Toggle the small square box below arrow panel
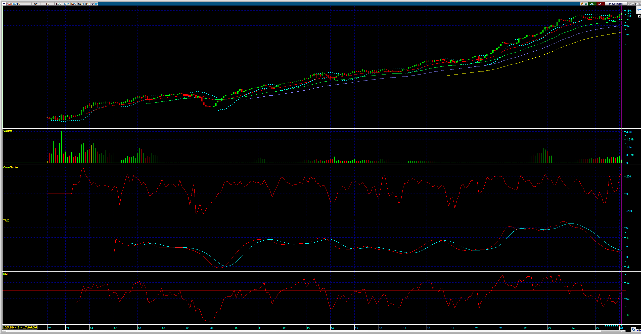This screenshot has width=644, height=334. pyautogui.click(x=640, y=16)
